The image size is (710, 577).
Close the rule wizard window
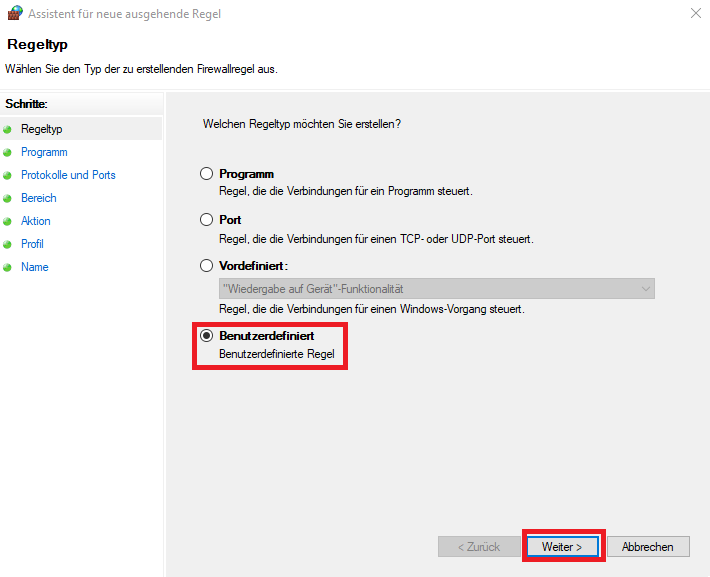pos(695,14)
